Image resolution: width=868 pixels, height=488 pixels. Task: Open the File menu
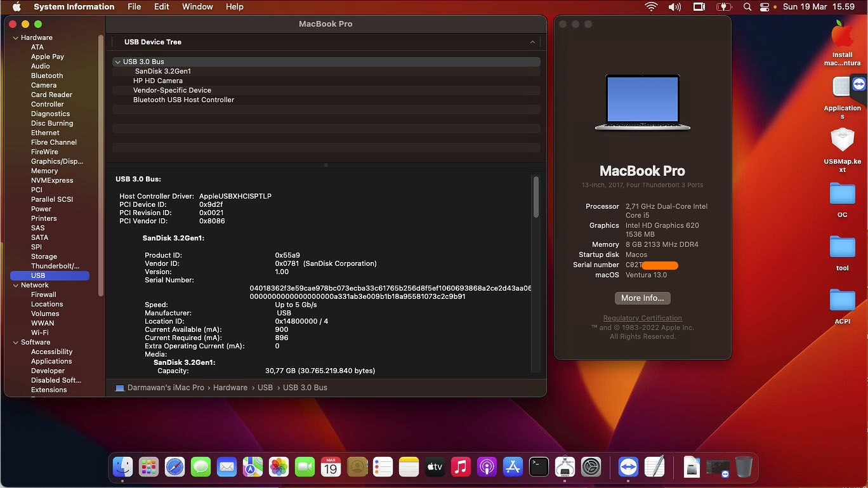pyautogui.click(x=135, y=7)
